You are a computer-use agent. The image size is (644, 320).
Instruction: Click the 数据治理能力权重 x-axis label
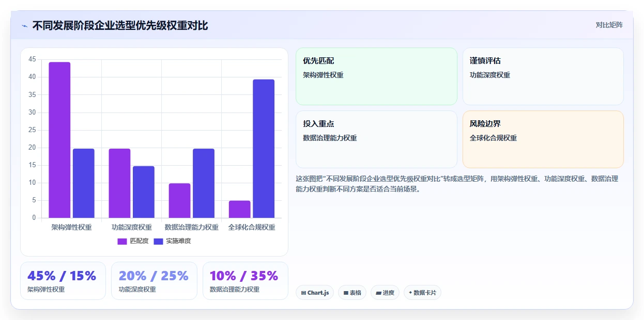click(192, 227)
